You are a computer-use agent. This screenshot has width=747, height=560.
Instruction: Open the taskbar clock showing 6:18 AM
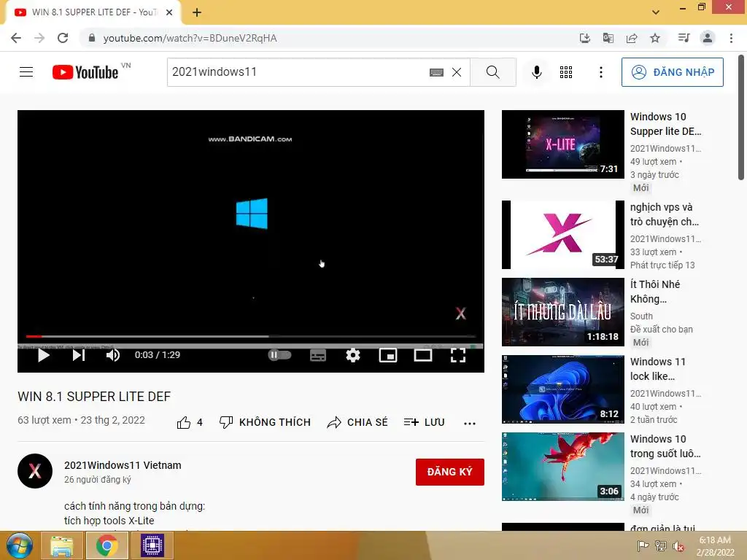click(715, 546)
